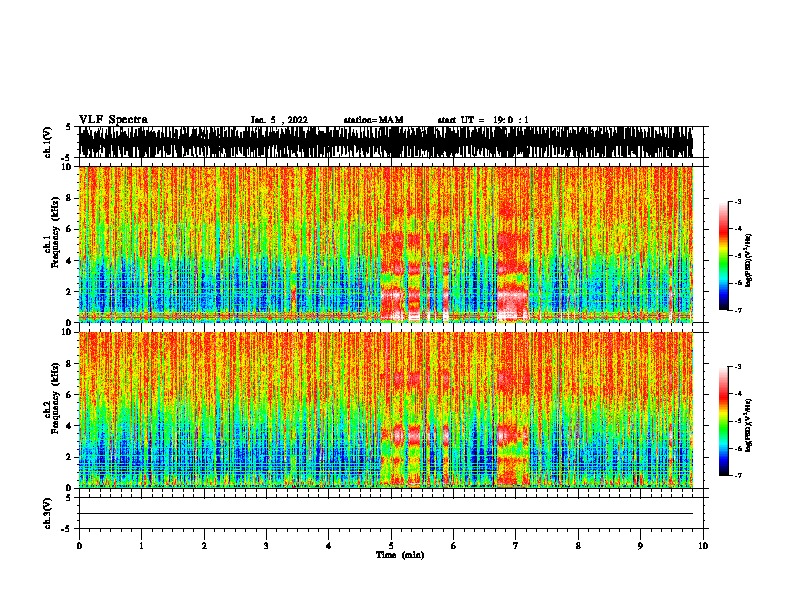Image resolution: width=792 pixels, height=612 pixels.
Task: Click time axis tick label 3
Action: tap(266, 546)
